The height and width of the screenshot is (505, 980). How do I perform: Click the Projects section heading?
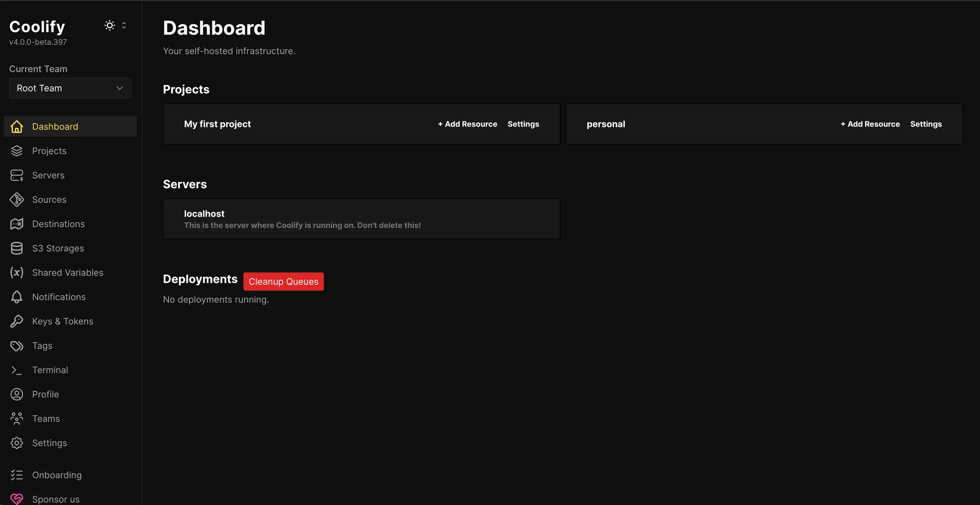pos(186,89)
